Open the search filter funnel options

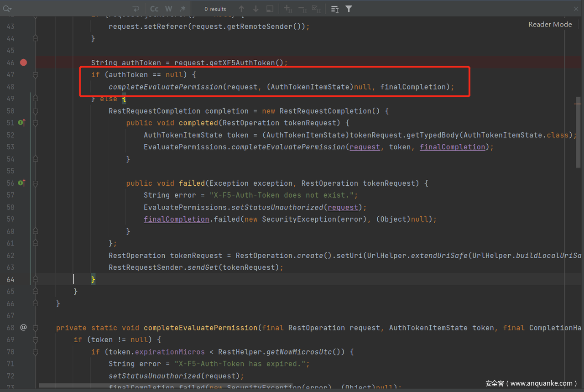[x=349, y=9]
